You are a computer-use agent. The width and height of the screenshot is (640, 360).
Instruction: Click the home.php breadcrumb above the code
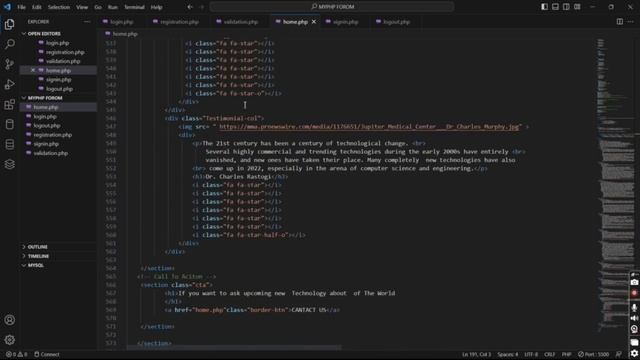click(121, 34)
